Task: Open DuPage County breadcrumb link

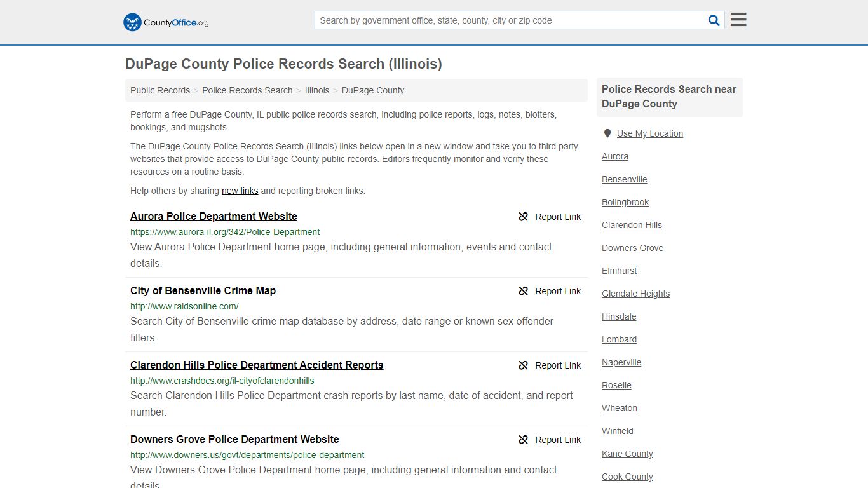Action: (373, 90)
